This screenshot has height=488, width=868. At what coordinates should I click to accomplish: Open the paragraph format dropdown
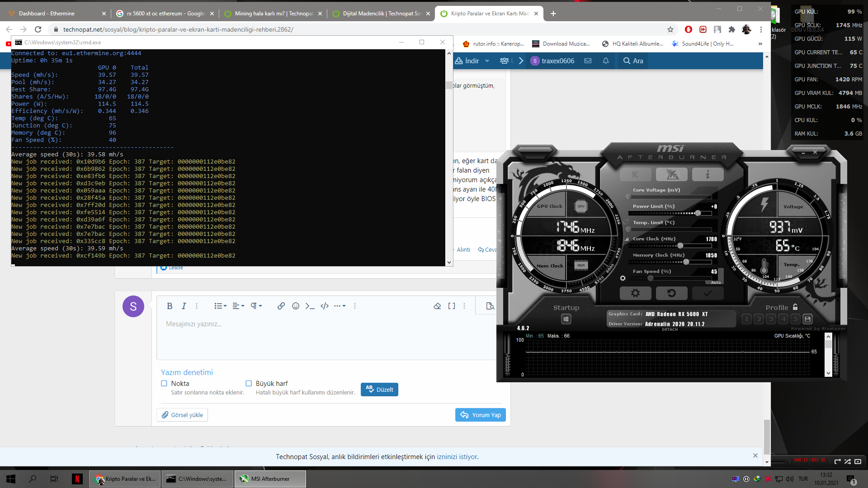pyautogui.click(x=256, y=306)
